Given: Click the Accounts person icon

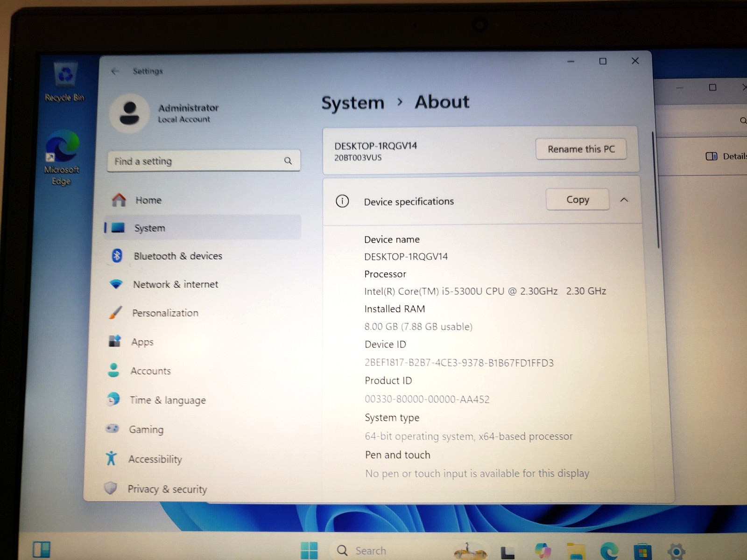Looking at the screenshot, I should (x=113, y=370).
